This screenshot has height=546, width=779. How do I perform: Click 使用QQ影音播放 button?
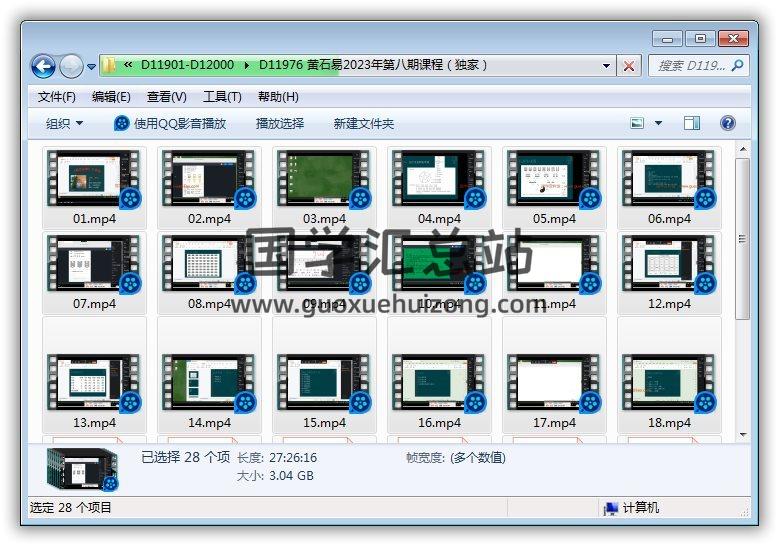tap(170, 123)
